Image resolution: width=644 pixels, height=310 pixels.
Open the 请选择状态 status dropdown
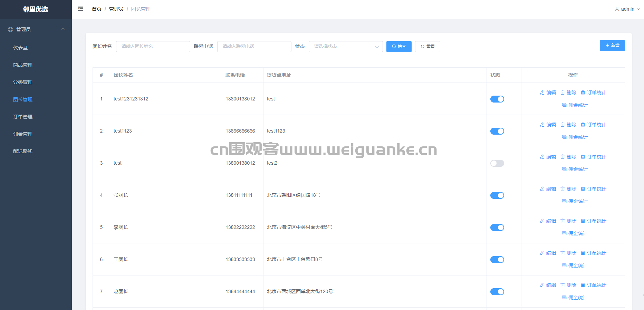pyautogui.click(x=345, y=47)
